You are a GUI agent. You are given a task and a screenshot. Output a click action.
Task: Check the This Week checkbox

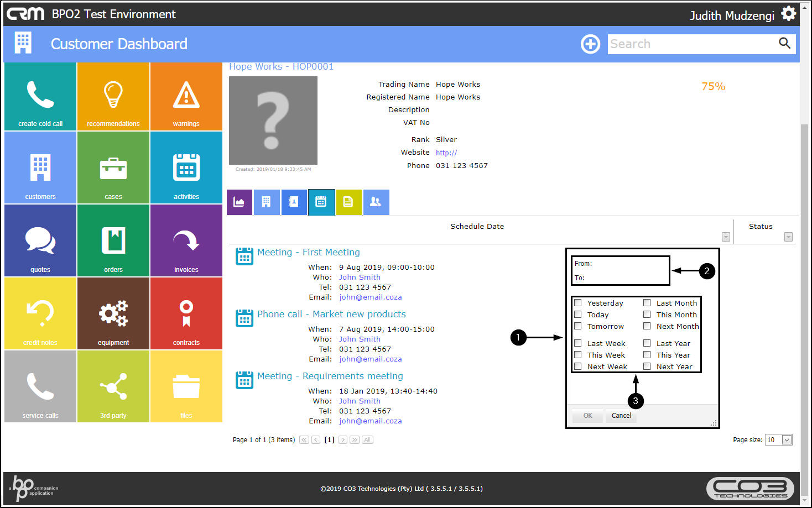(577, 355)
